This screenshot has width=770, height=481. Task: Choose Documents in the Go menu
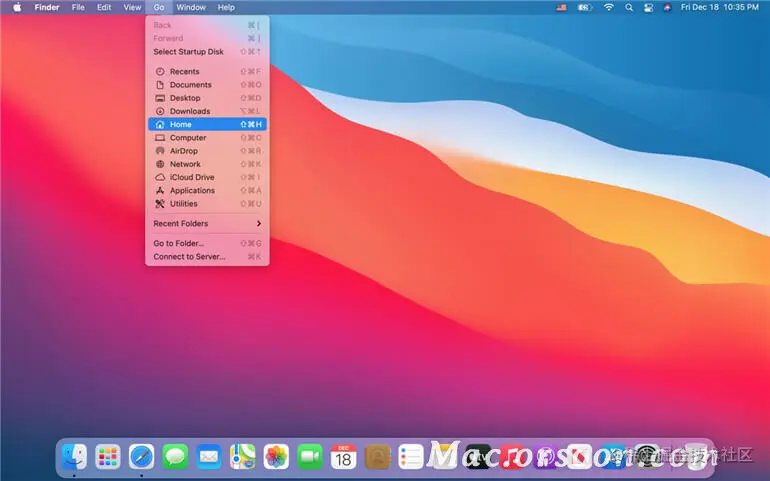click(207, 85)
